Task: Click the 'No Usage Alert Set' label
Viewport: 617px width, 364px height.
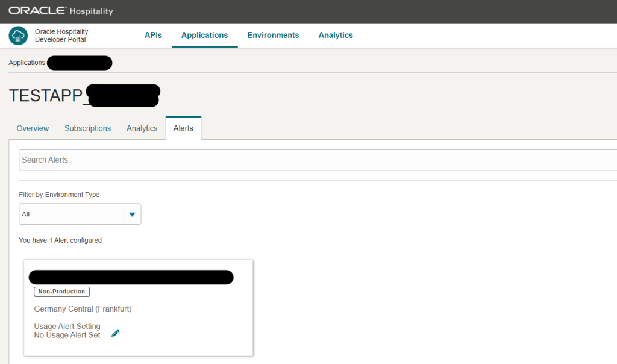Action: (x=67, y=335)
